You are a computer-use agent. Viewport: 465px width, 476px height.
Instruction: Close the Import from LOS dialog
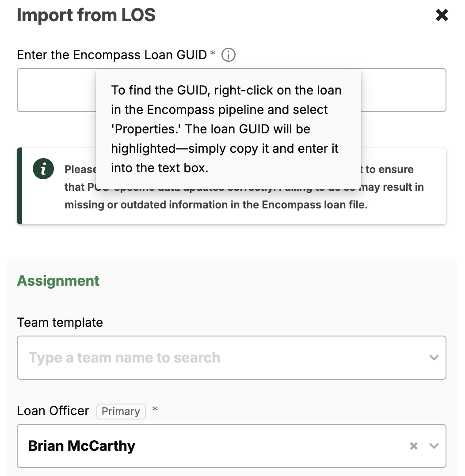[442, 15]
